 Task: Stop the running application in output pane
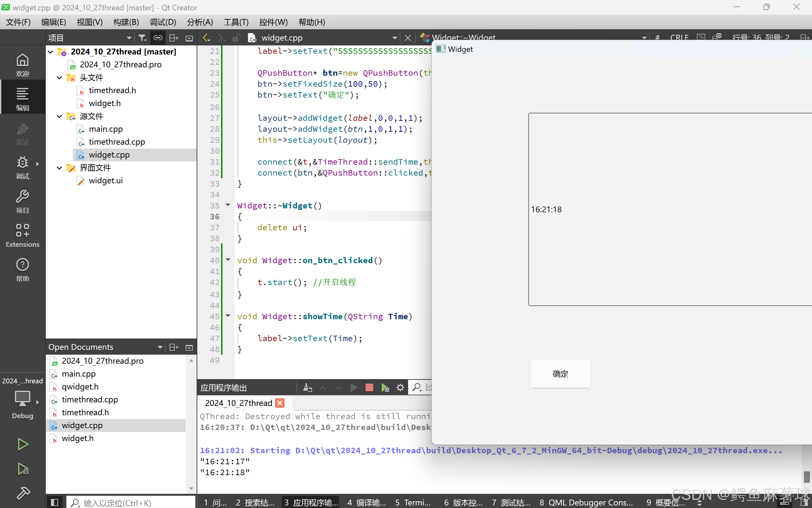(x=369, y=388)
